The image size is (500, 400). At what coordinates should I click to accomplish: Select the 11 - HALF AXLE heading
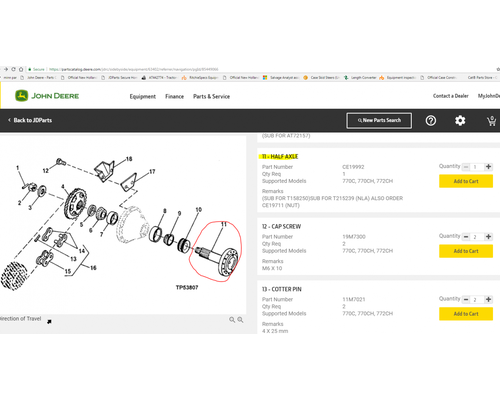[280, 157]
